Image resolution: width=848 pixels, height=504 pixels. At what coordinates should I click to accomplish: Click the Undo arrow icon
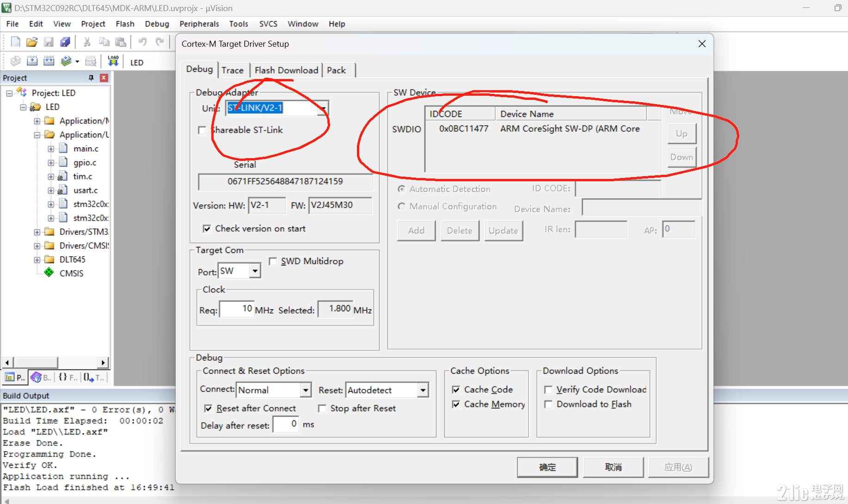(x=142, y=42)
